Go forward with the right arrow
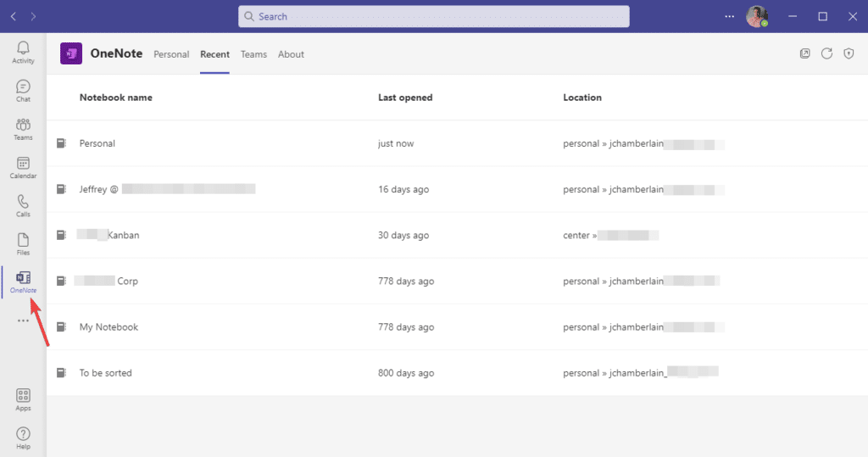 pos(33,17)
